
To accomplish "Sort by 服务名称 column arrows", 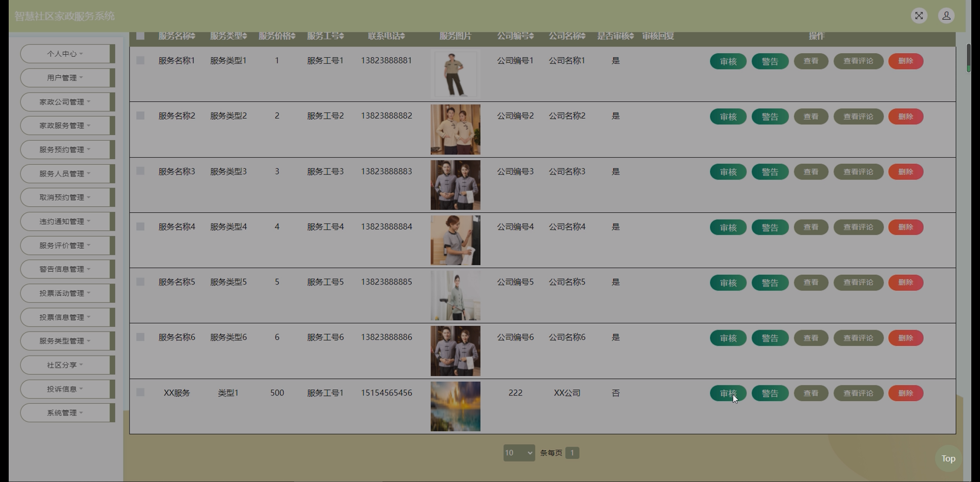I will (193, 36).
